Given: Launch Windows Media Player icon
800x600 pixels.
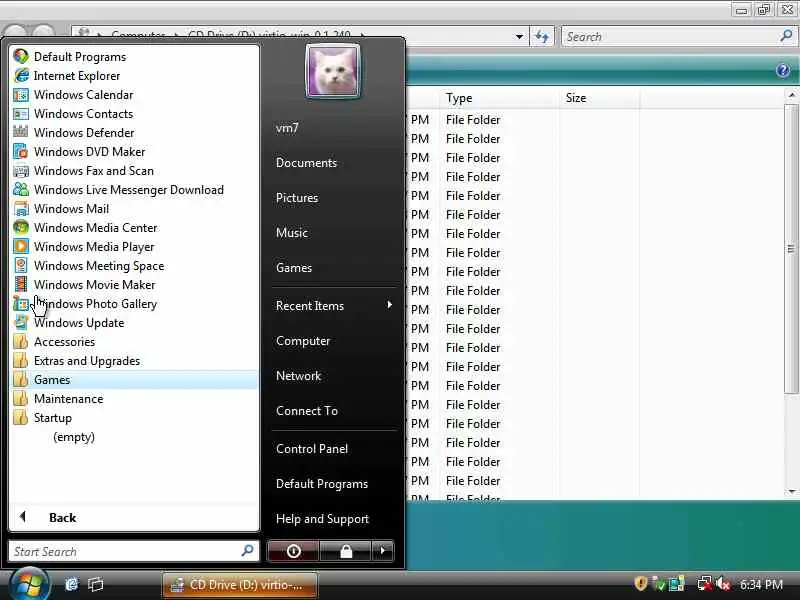Looking at the screenshot, I should click(x=21, y=247).
